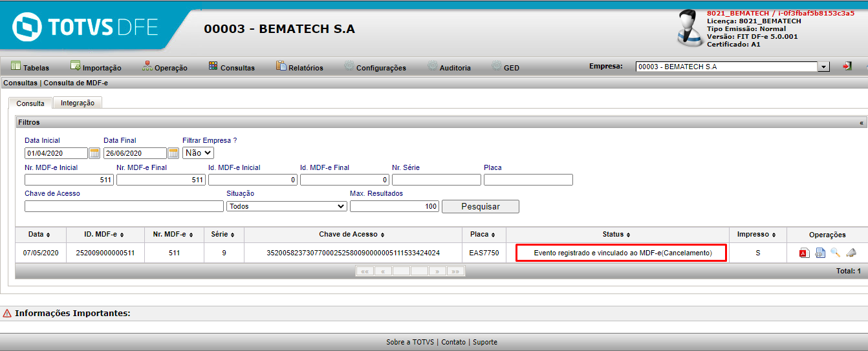This screenshot has width=868, height=351.
Task: Click the Empresa field showing 00003 - BEMATECH S.A
Action: pos(727,67)
